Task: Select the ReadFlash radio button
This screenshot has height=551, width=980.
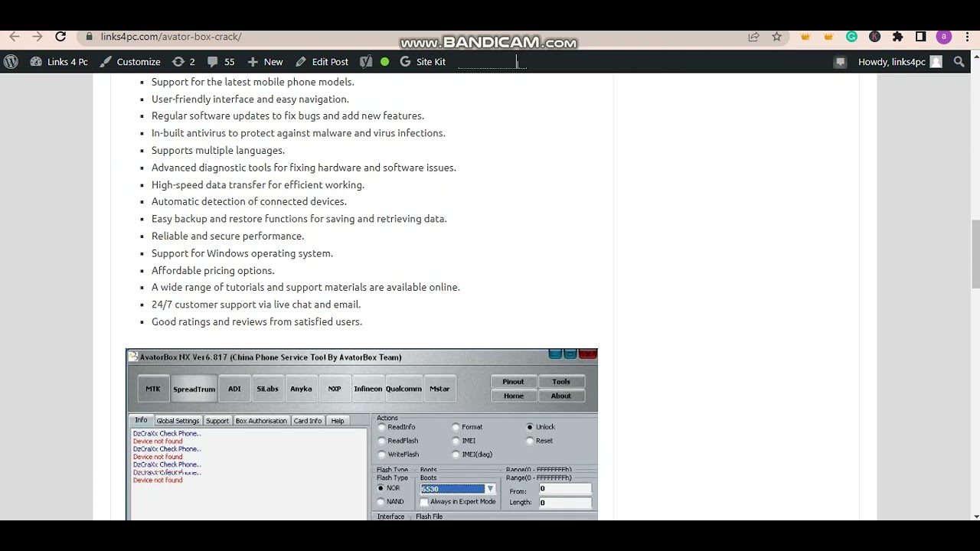Action: click(382, 441)
